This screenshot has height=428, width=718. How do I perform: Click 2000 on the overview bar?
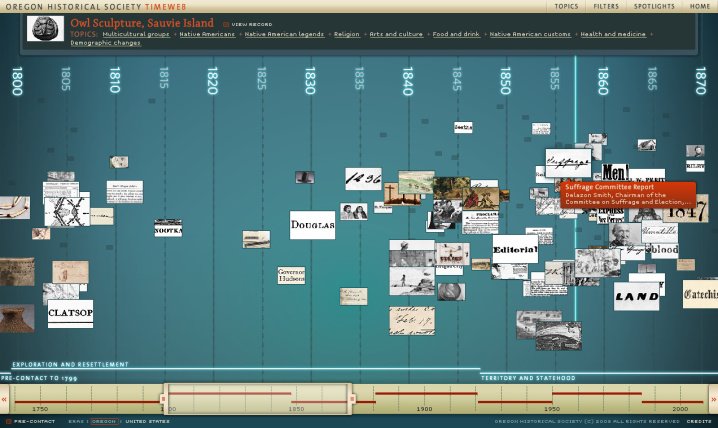(680, 409)
